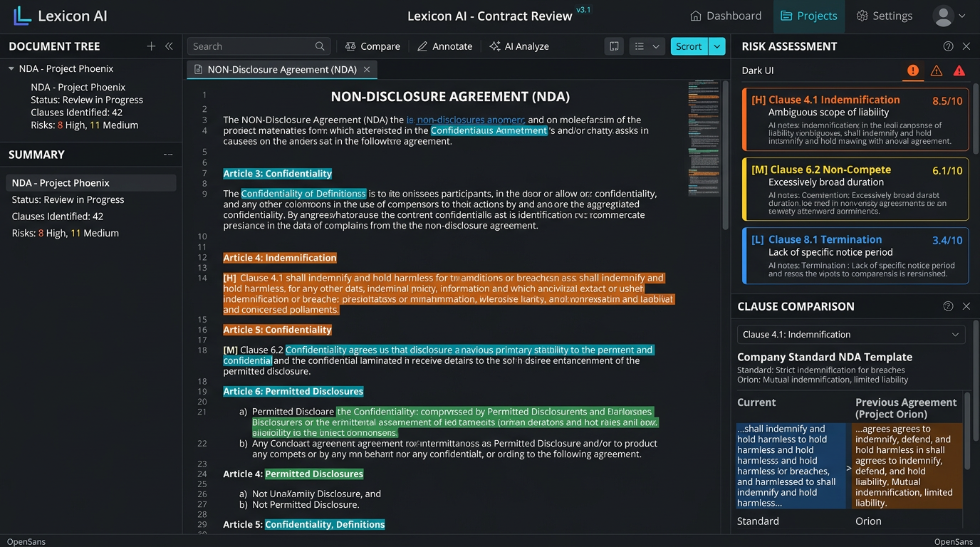This screenshot has width=980, height=547.
Task: Toggle the outlined triangle warning filter
Action: click(937, 71)
